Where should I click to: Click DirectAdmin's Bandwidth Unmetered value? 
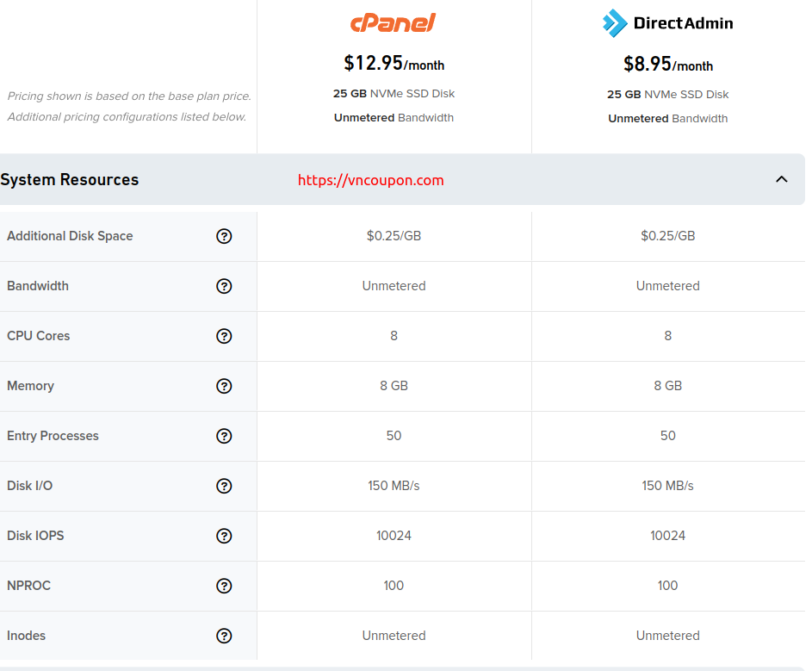pos(667,286)
